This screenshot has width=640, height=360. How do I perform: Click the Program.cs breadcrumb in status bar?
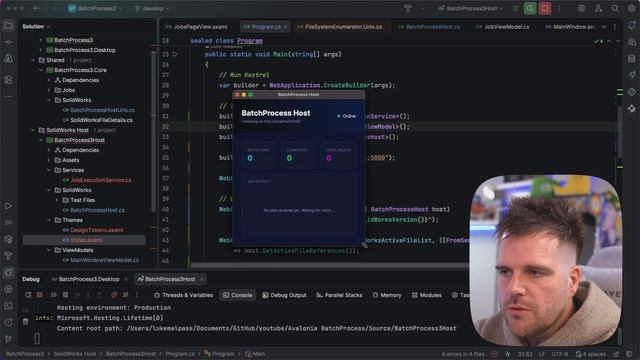point(180,354)
